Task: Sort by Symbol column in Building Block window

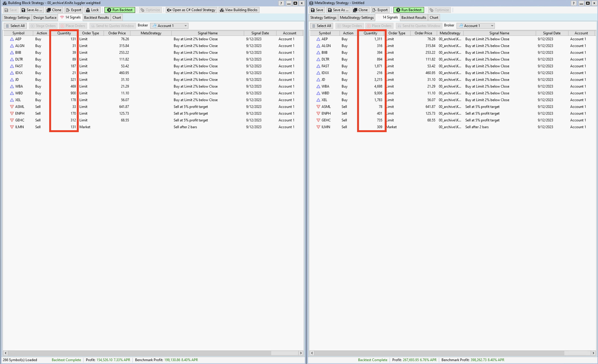Action: click(18, 33)
